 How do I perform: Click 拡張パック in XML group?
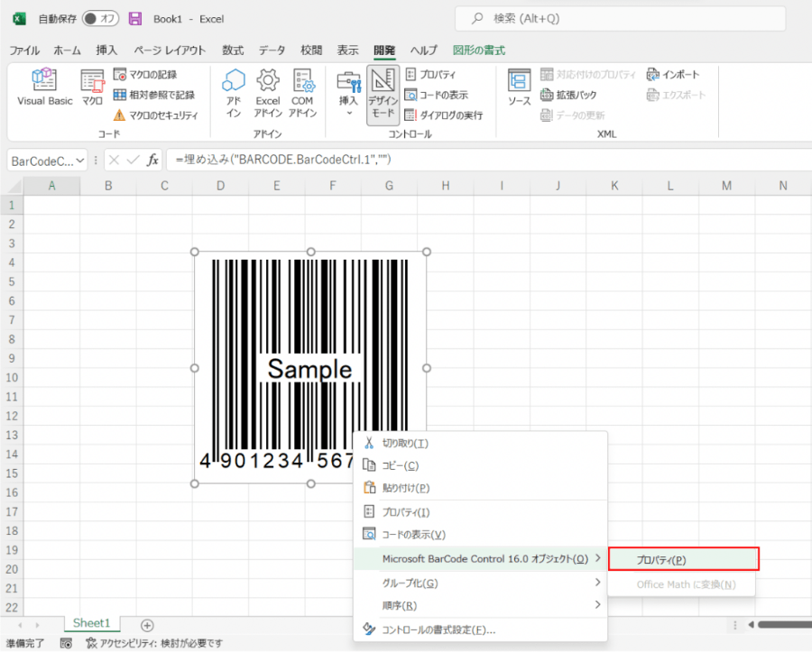[568, 95]
